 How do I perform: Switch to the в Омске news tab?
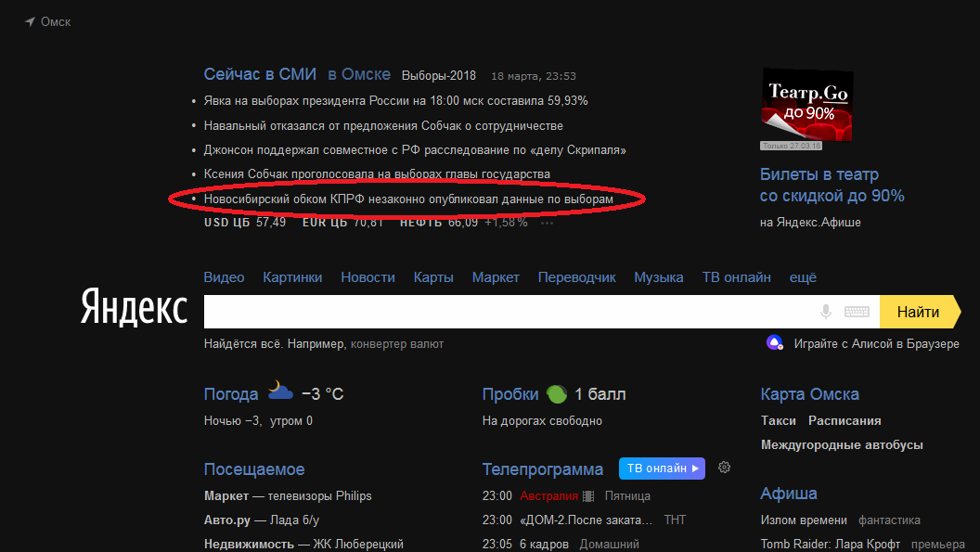click(359, 74)
